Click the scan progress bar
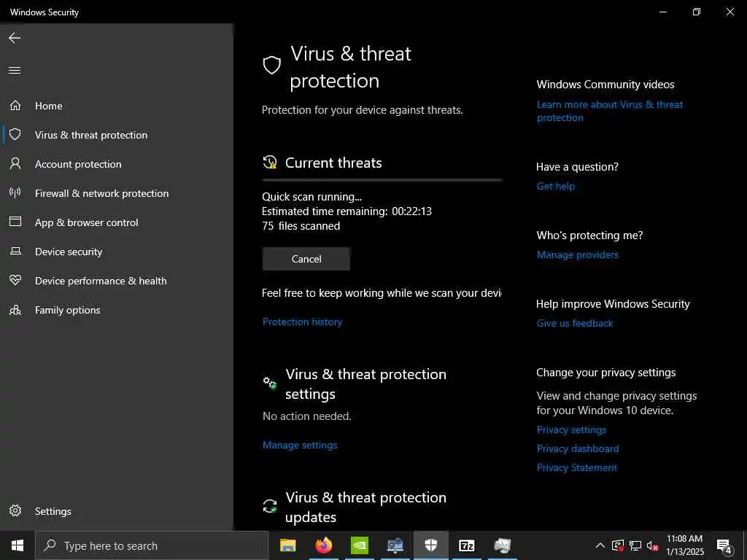This screenshot has height=560, width=747. (x=382, y=179)
